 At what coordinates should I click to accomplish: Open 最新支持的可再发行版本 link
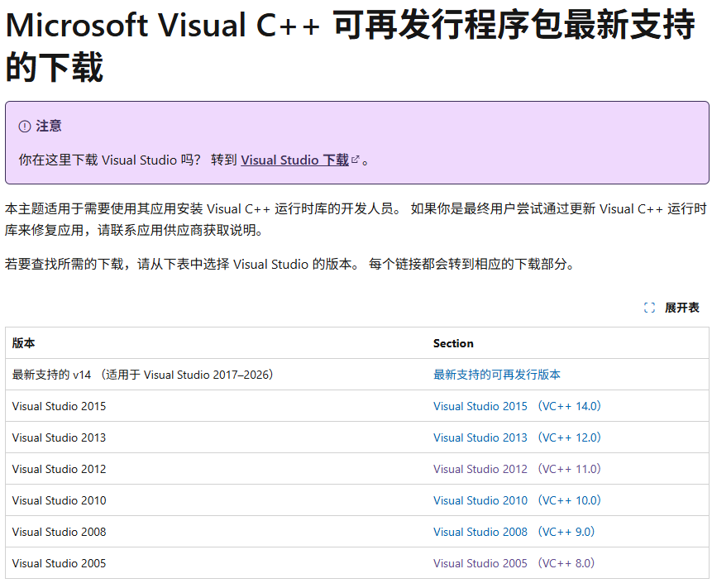click(x=497, y=375)
